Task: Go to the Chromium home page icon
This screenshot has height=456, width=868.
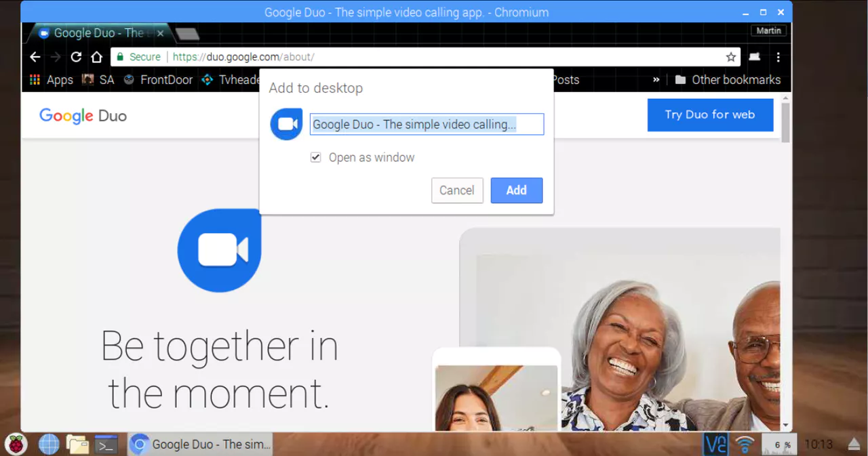Action: (x=96, y=57)
